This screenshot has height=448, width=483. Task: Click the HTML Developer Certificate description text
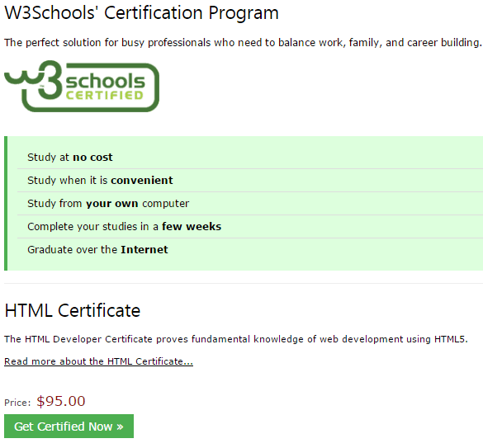[236, 339]
